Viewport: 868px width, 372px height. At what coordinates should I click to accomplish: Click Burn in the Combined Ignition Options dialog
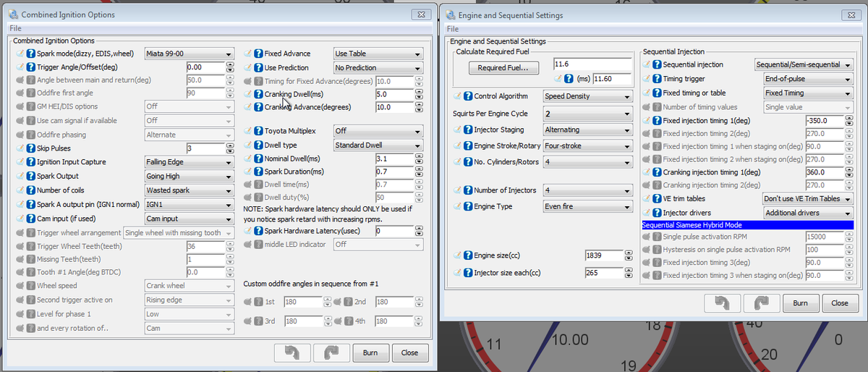click(x=370, y=353)
